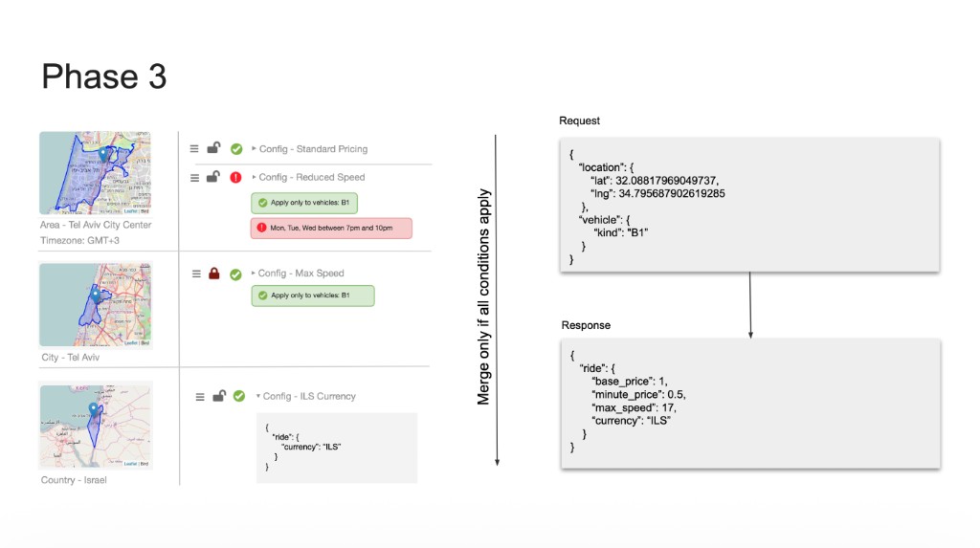Click green check icon on Standard Pricing
Viewport: 980px width, 548px height.
tap(236, 149)
